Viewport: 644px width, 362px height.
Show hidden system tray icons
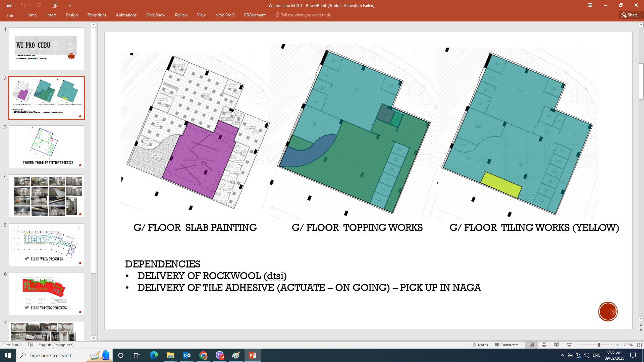tap(562, 355)
